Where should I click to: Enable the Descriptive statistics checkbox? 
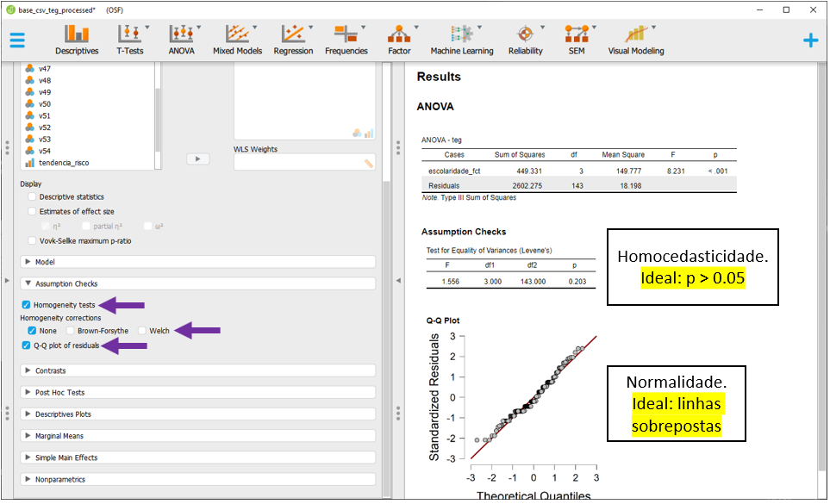(x=33, y=197)
